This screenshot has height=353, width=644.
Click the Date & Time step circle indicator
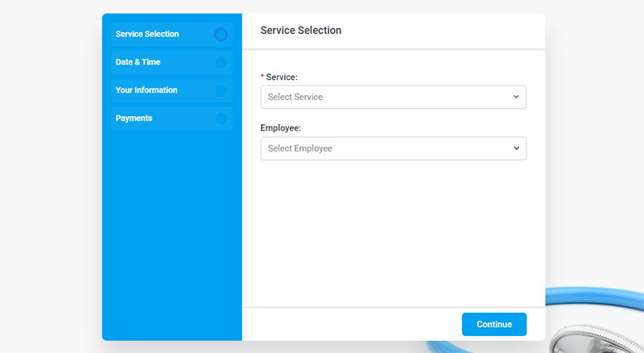(221, 62)
